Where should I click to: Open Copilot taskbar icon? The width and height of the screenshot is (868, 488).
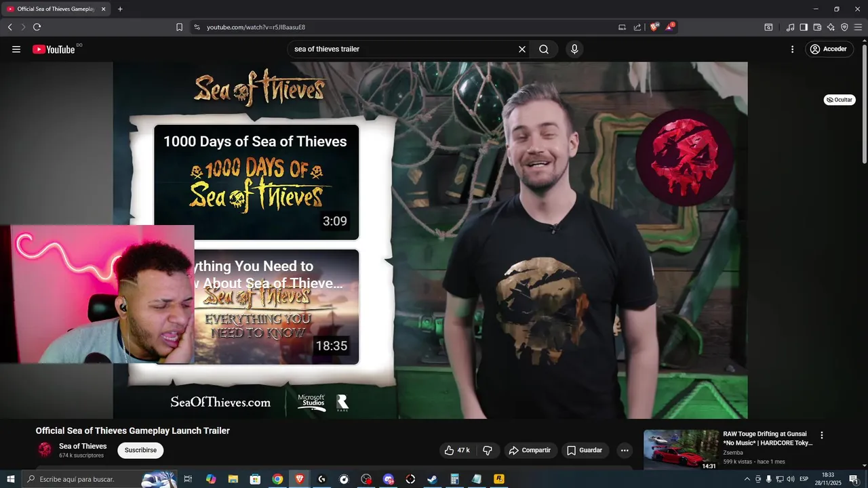[x=211, y=479]
